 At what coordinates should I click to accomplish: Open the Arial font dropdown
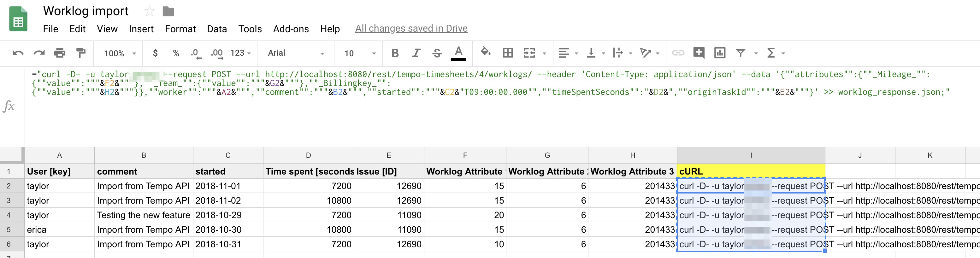(296, 53)
